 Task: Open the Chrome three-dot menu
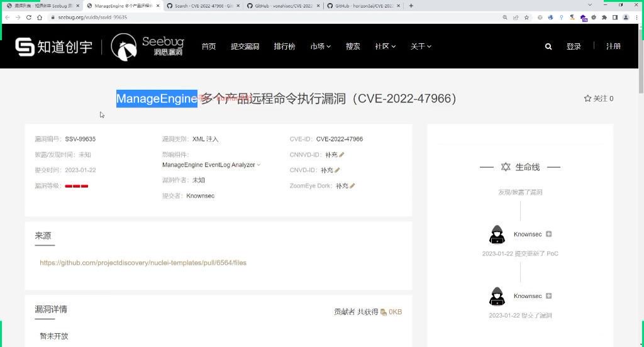point(637,17)
